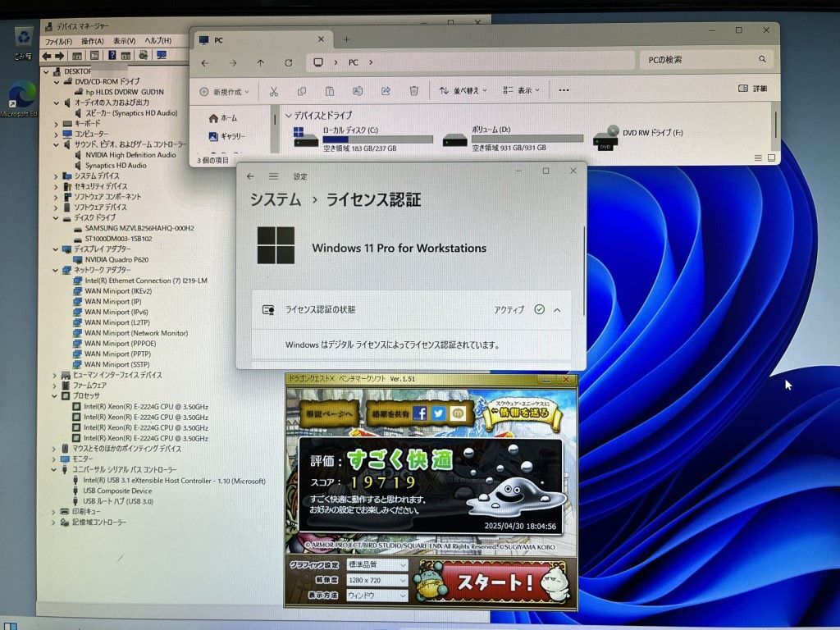The image size is (840, 630).
Task: Click the 新規作成 button in Explorer
Action: 224,92
